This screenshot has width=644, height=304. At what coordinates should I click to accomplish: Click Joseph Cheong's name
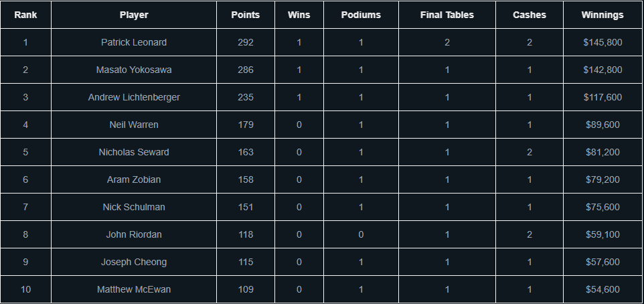click(x=134, y=262)
